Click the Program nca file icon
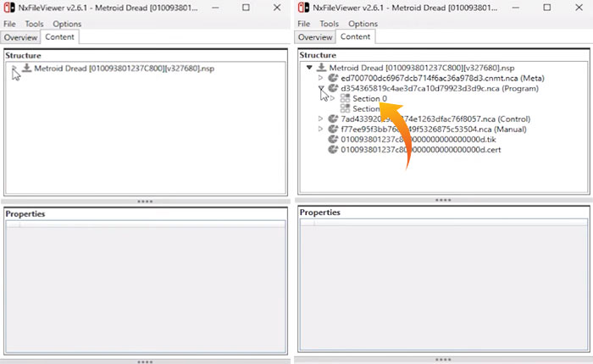 pyautogui.click(x=333, y=88)
